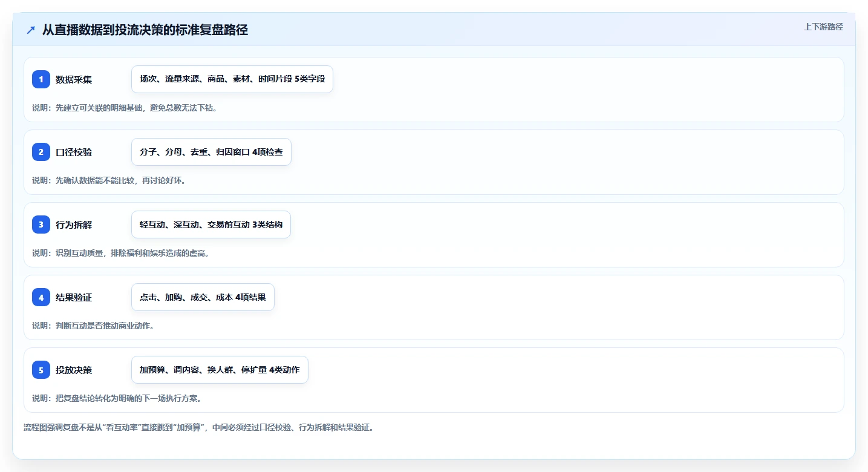Image resolution: width=868 pixels, height=472 pixels.
Task: Click the 口径校验 step name
Action: pos(74,152)
